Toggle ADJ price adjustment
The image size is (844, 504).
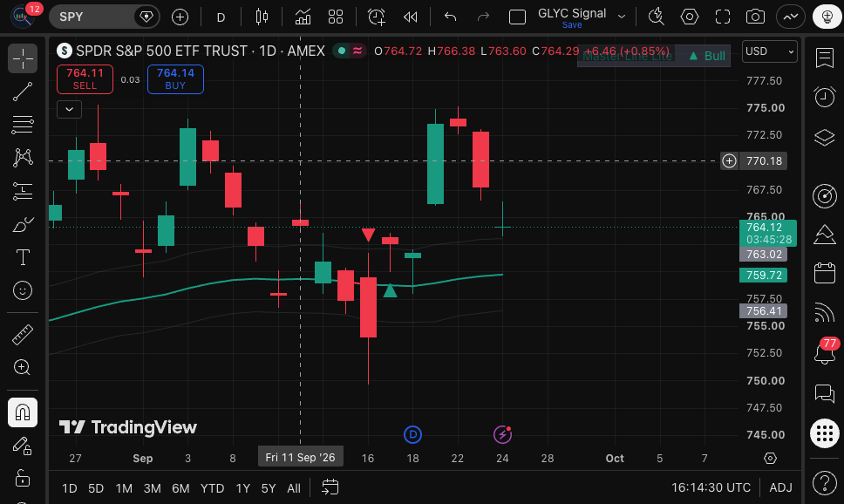[x=780, y=487]
